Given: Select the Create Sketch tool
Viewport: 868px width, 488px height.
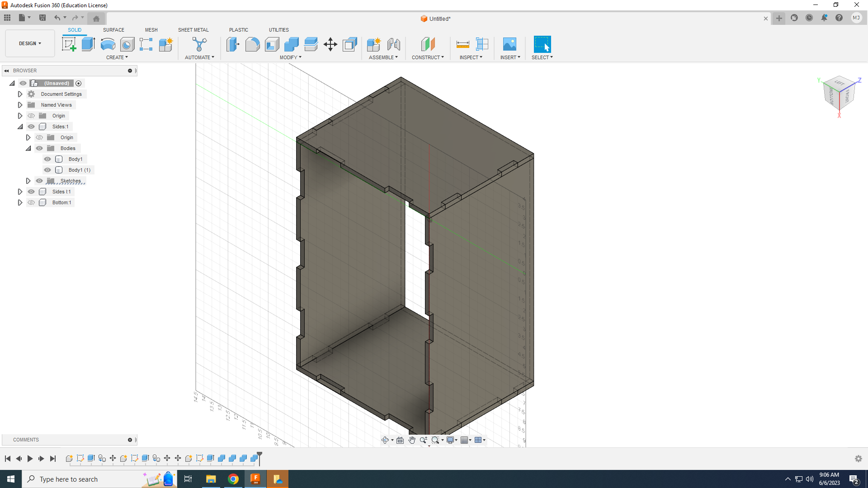Looking at the screenshot, I should pos(69,44).
